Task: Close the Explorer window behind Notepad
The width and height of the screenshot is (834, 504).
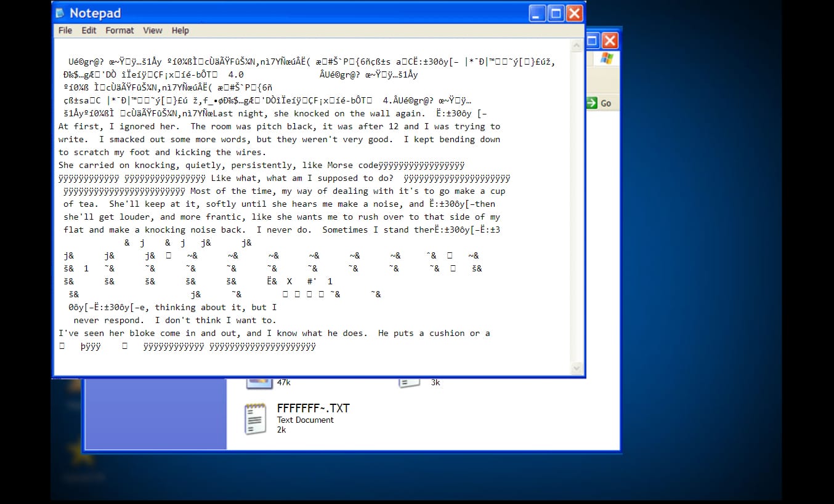Action: point(609,41)
